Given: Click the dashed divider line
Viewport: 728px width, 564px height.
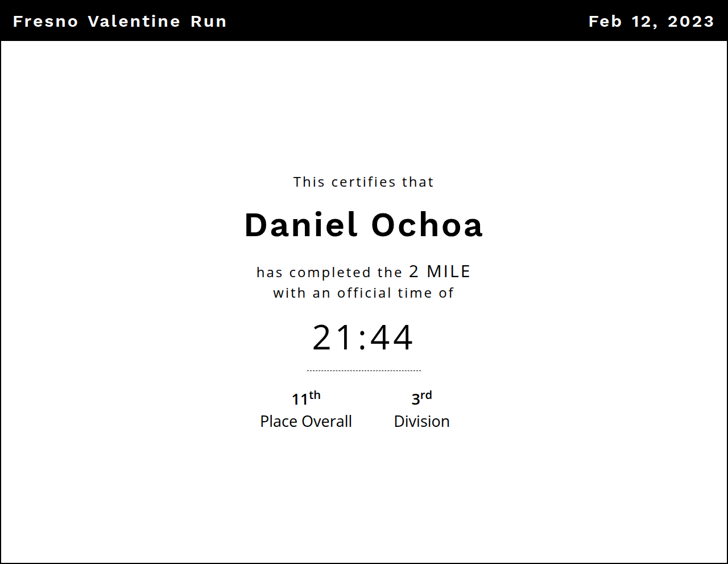Looking at the screenshot, I should click(363, 370).
